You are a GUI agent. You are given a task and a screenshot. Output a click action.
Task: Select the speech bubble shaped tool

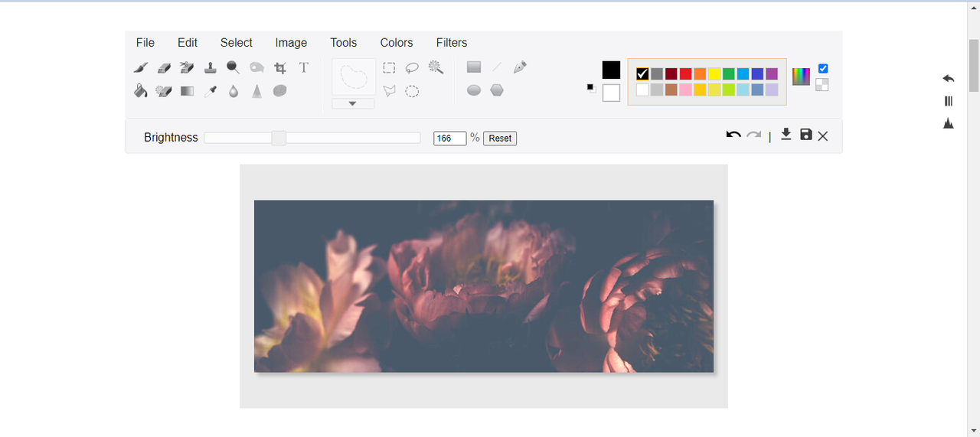click(256, 67)
